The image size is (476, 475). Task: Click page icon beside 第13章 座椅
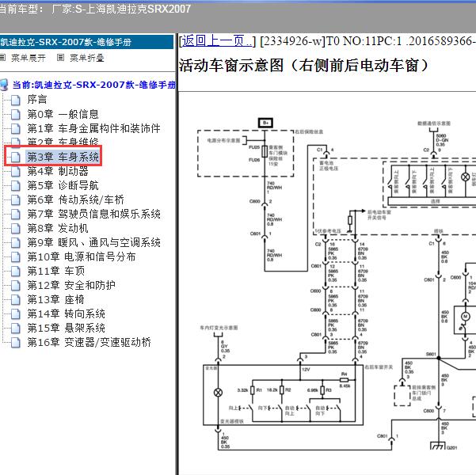16,299
